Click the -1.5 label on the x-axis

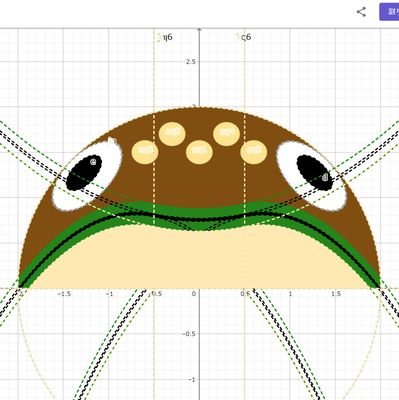point(64,294)
